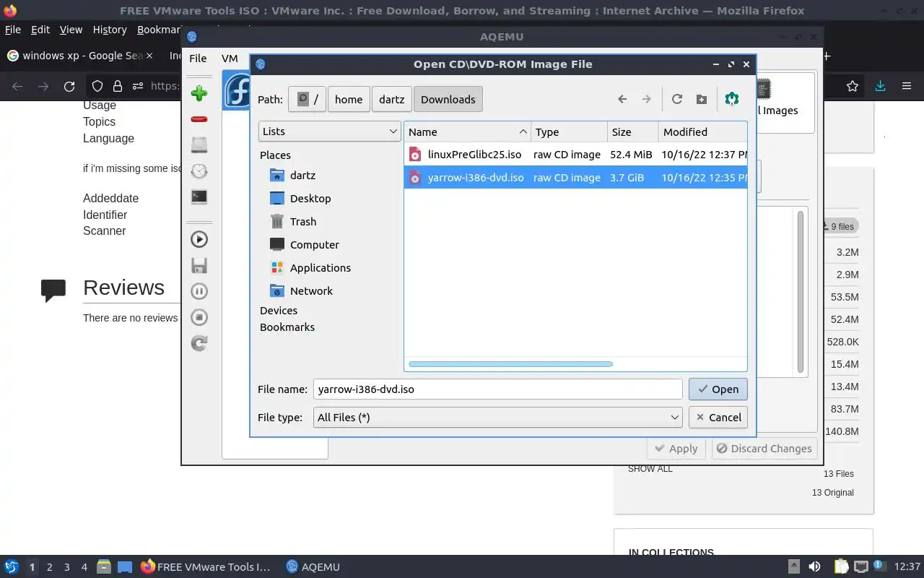Open volume control in system tray
Screen dimensions: 924x578
tap(815, 566)
